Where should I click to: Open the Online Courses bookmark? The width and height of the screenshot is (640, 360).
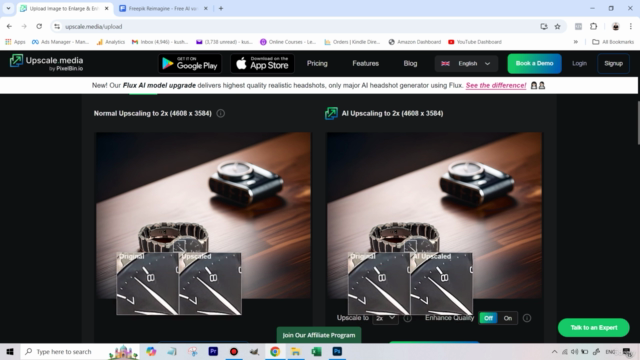(x=288, y=42)
